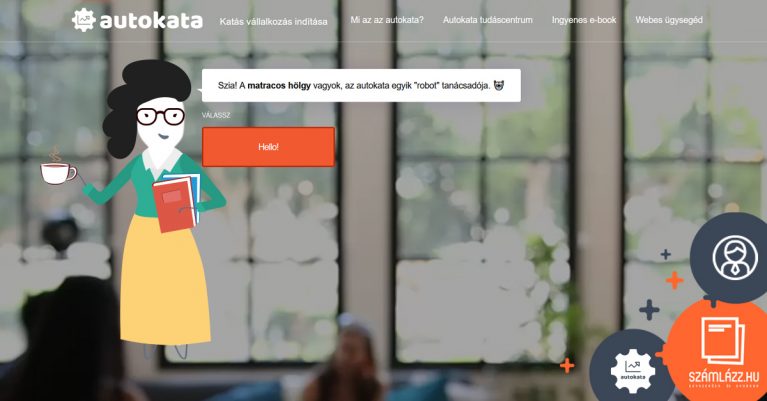
Task: Click the lady's yellow skirt
Action: tap(165, 279)
